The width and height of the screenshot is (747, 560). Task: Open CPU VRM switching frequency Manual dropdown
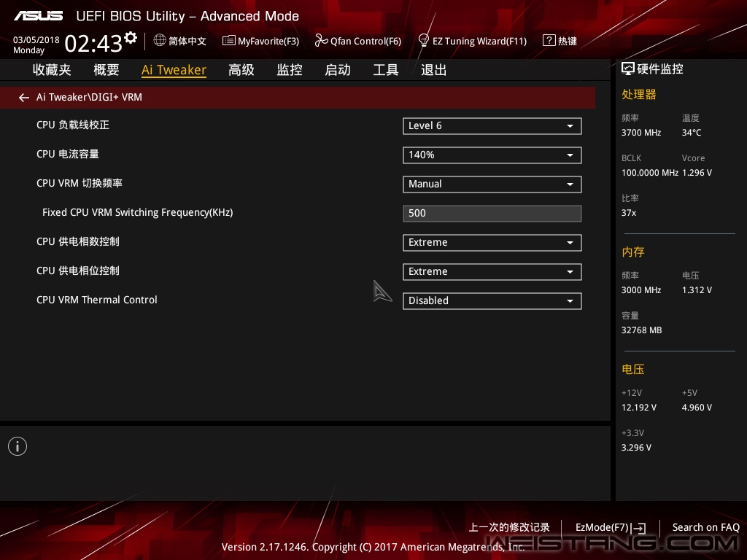(x=492, y=184)
